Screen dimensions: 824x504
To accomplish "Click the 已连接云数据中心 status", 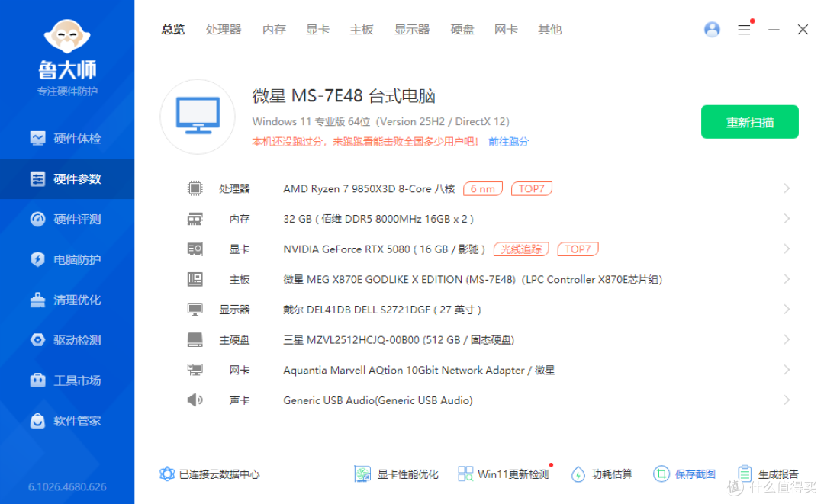I will point(210,474).
